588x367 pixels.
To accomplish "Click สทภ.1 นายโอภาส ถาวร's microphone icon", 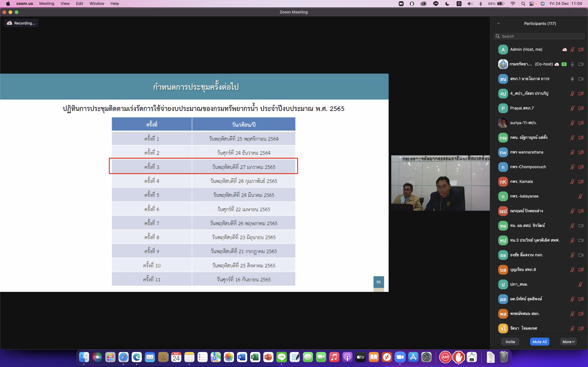I will (x=572, y=79).
